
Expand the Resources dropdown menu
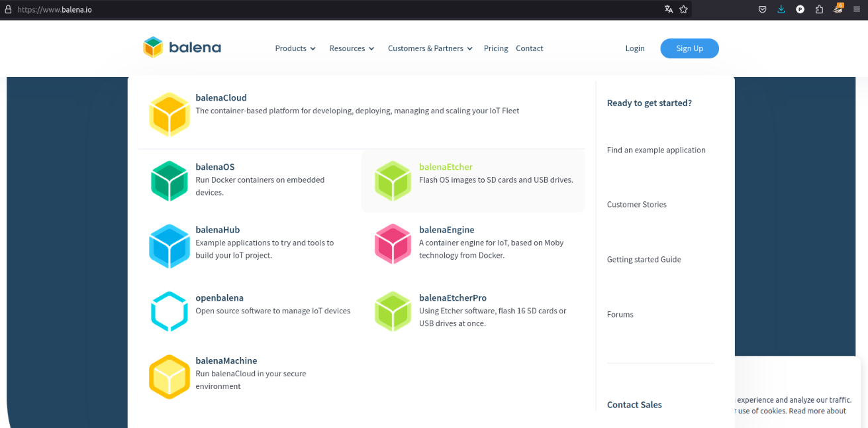[352, 48]
